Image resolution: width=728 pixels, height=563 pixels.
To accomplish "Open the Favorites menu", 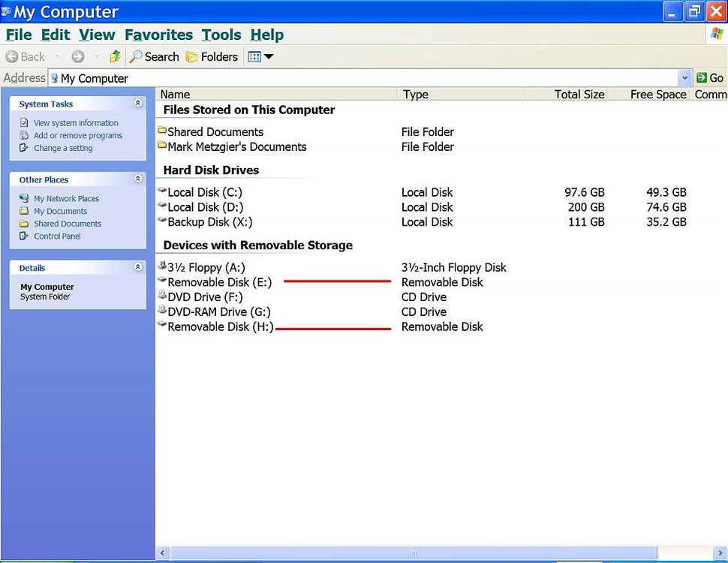I will point(159,35).
